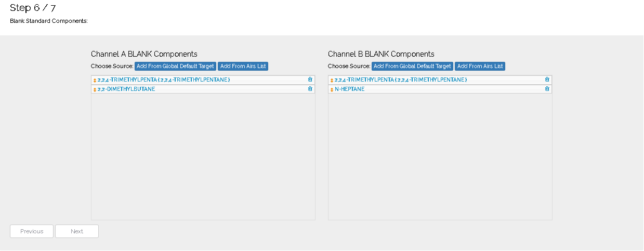Viewport: 644px width, 251px height.
Task: Go back with the Previous button
Action: (32, 231)
